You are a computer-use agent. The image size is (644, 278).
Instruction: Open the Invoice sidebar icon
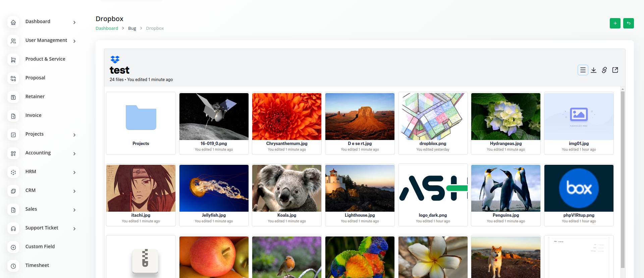click(x=13, y=116)
